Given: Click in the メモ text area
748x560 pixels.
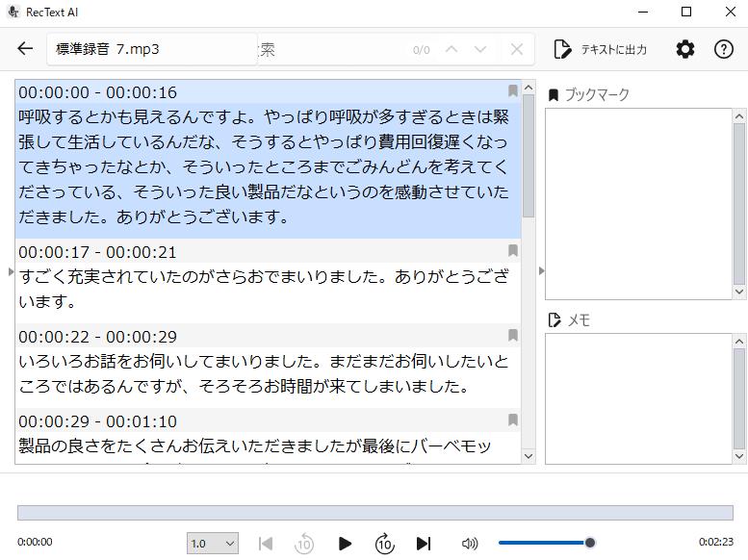Looking at the screenshot, I should point(637,398).
